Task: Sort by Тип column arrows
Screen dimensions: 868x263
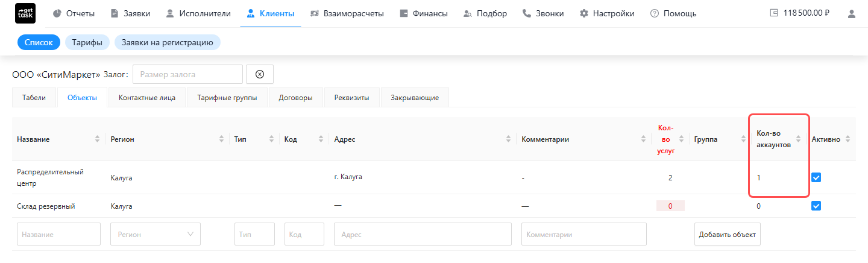Action: pos(271,139)
